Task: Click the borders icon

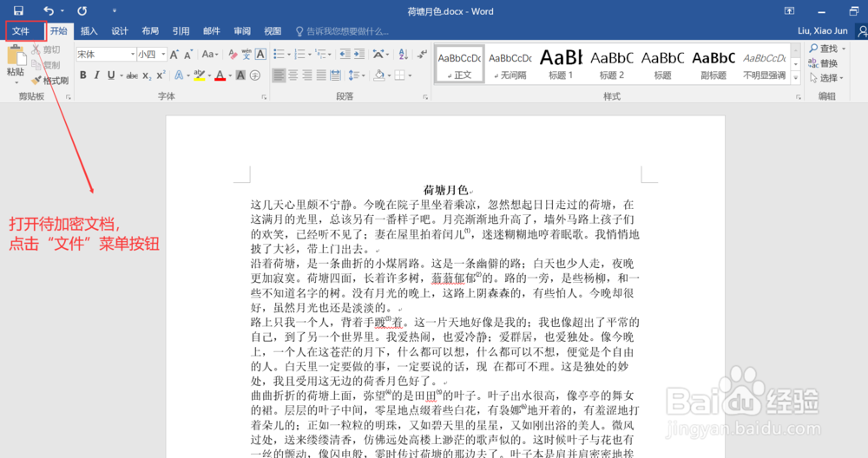Action: click(399, 75)
